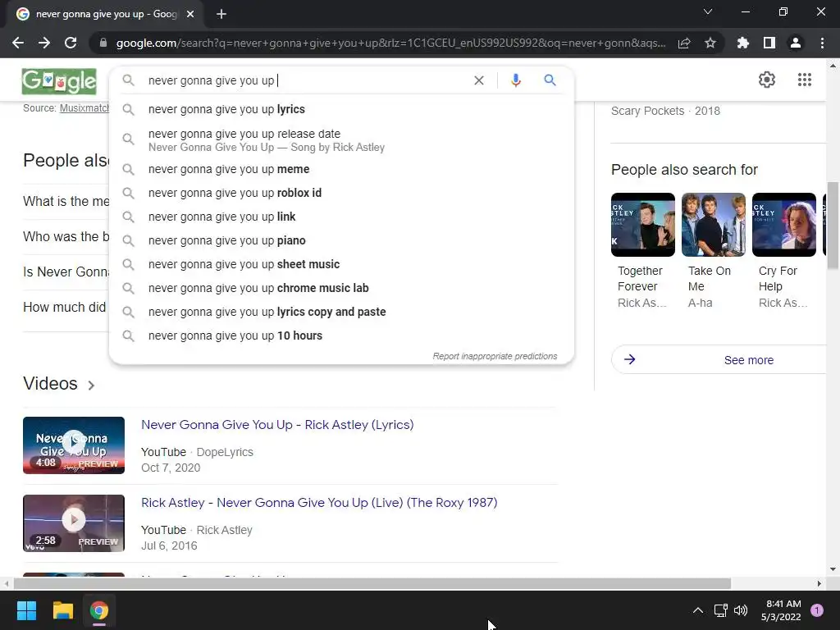The width and height of the screenshot is (840, 630).
Task: Open Google settings gear icon
Action: click(x=767, y=80)
